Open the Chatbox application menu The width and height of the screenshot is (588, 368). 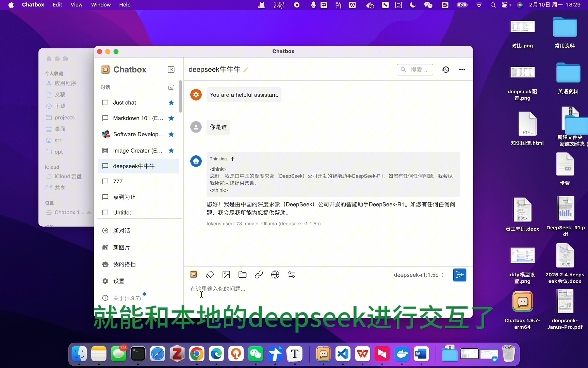[33, 5]
